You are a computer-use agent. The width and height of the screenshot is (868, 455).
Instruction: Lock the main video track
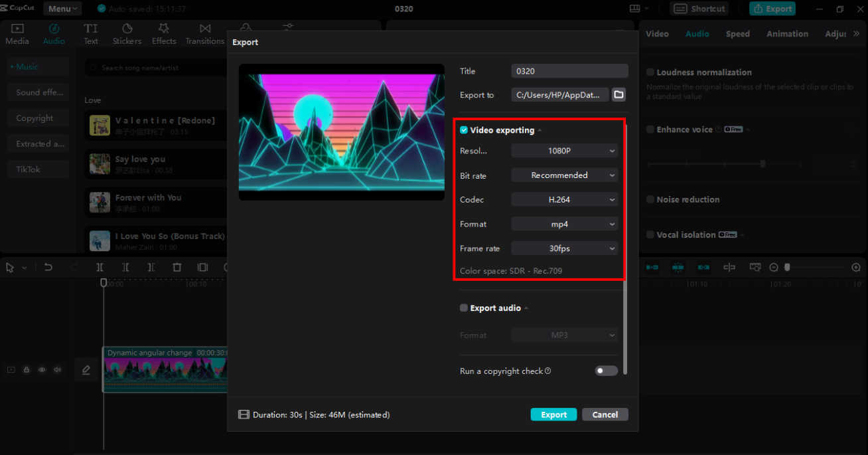(27, 370)
